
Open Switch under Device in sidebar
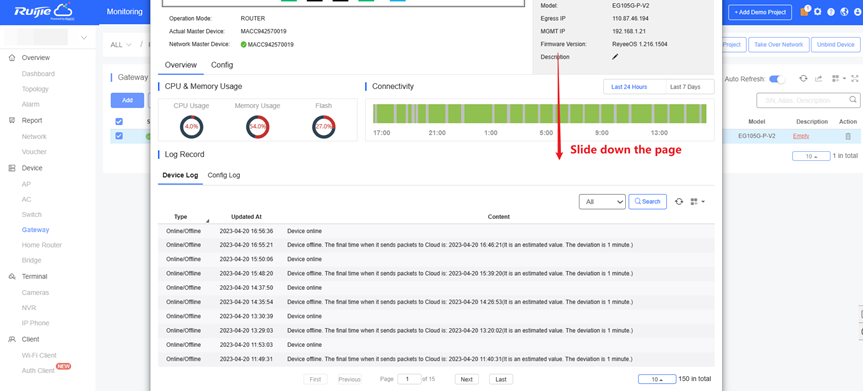coord(32,215)
